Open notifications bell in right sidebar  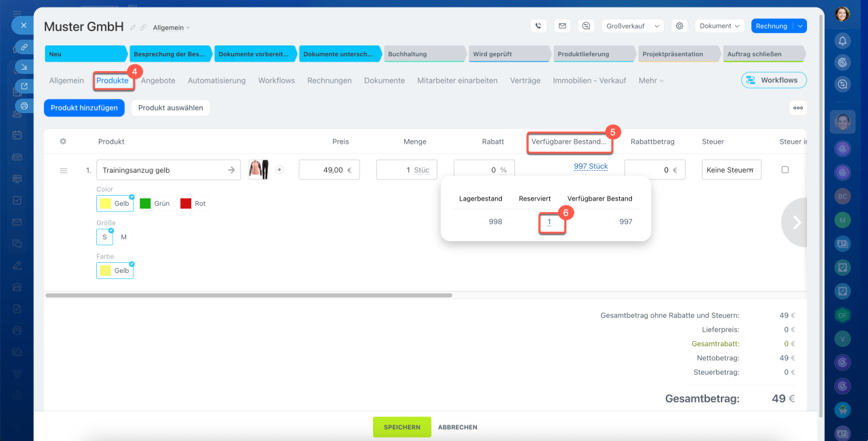[842, 41]
